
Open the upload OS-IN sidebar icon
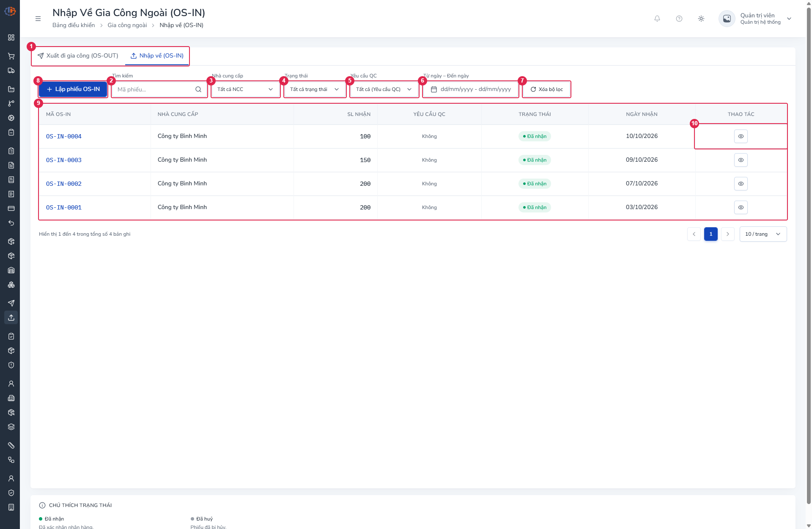click(x=11, y=317)
